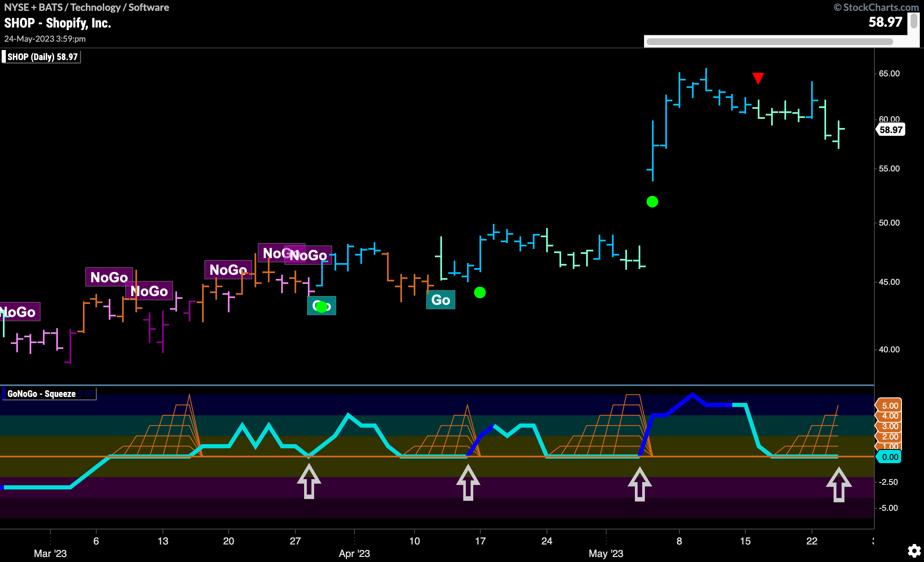Click the Mar '23 date axis label

tap(50, 554)
